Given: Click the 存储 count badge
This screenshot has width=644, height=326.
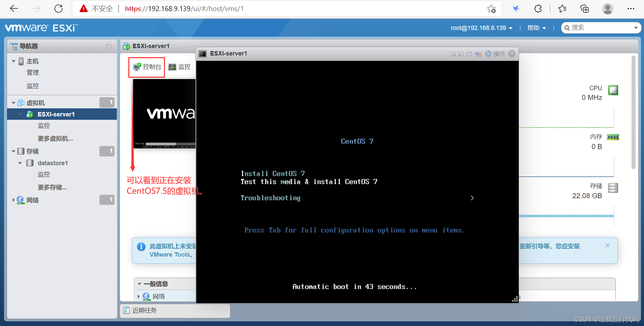Looking at the screenshot, I should [x=107, y=151].
